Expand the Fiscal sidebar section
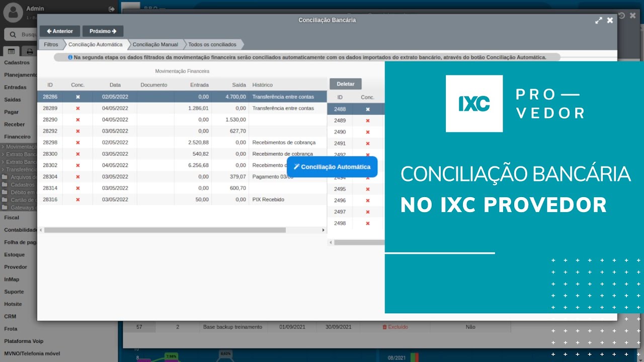This screenshot has width=644, height=362. [x=12, y=217]
